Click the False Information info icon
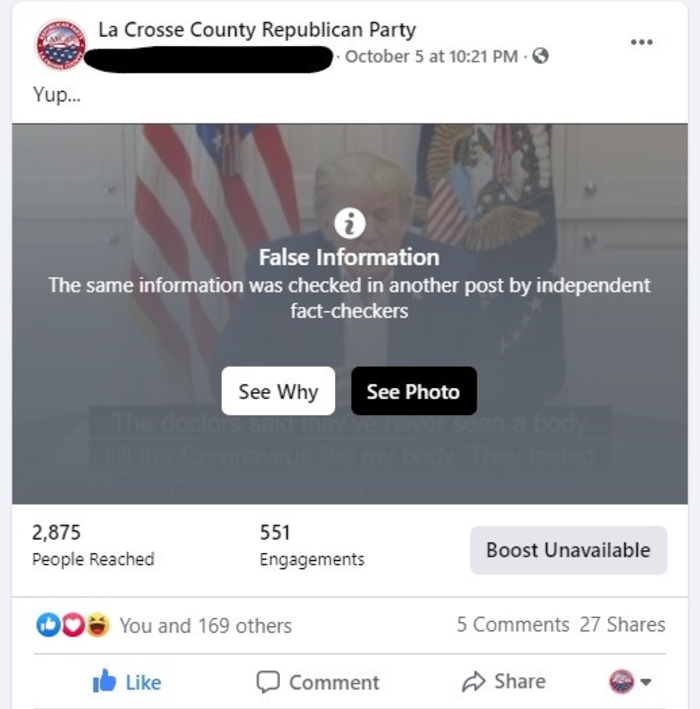Screen dimensions: 700x709 click(x=349, y=223)
